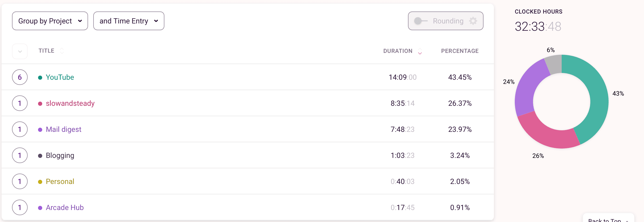Sort by Title column arrows
The width and height of the screenshot is (644, 222).
(x=62, y=51)
